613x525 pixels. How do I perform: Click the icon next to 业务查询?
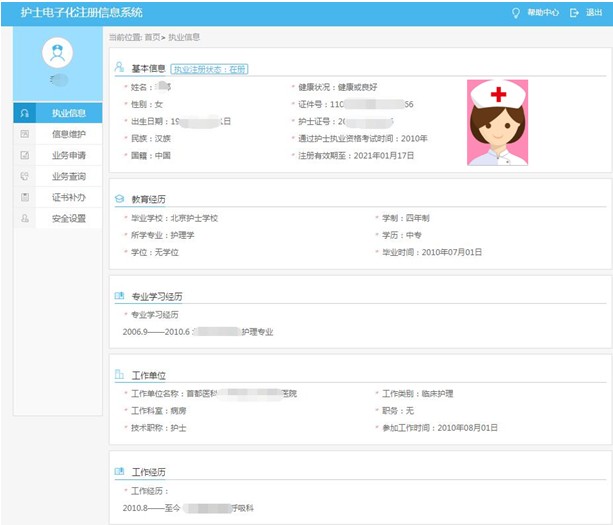tap(24, 176)
